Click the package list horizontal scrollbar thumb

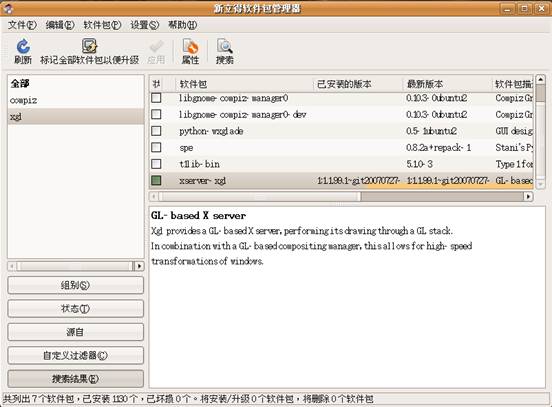point(259,196)
